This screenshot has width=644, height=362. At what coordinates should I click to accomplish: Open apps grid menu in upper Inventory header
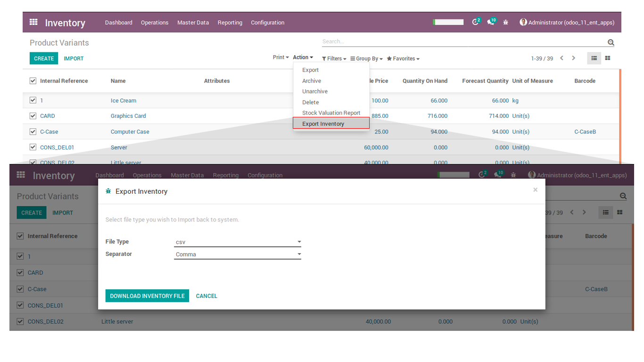pos(33,22)
